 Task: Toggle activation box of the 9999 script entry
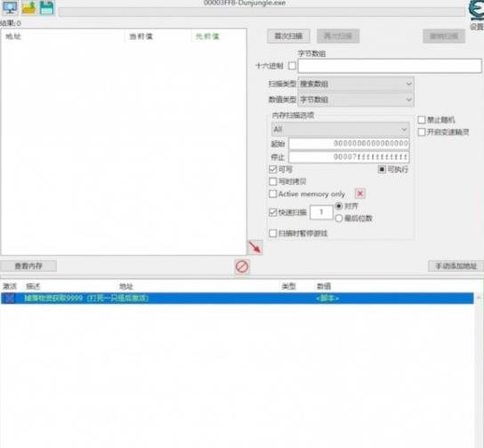click(10, 298)
